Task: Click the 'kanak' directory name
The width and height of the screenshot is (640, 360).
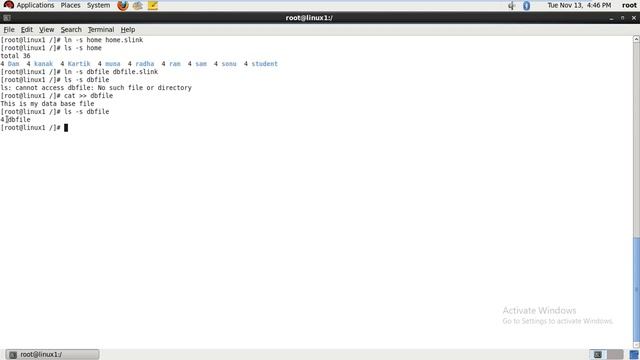Action: (x=44, y=64)
